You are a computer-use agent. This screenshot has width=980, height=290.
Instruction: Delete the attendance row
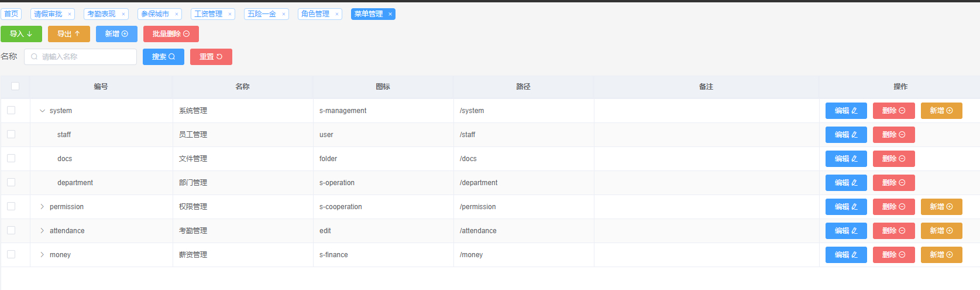point(894,231)
